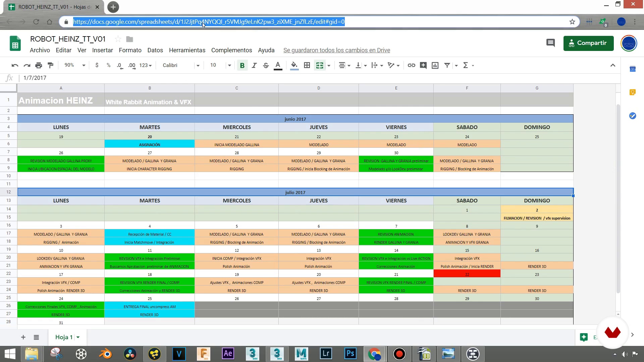The width and height of the screenshot is (644, 362).
Task: Click the green Compartir button
Action: [x=588, y=43]
